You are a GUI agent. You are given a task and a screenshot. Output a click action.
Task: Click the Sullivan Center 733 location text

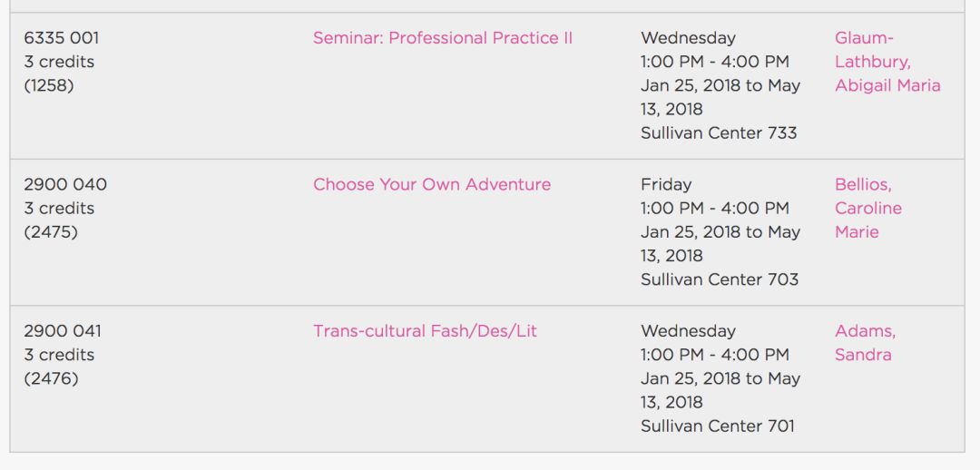(x=719, y=133)
